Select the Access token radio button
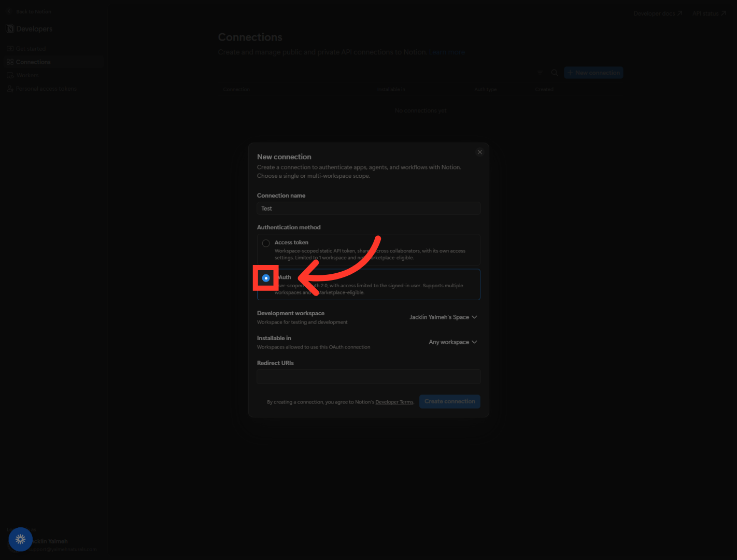 click(x=266, y=243)
